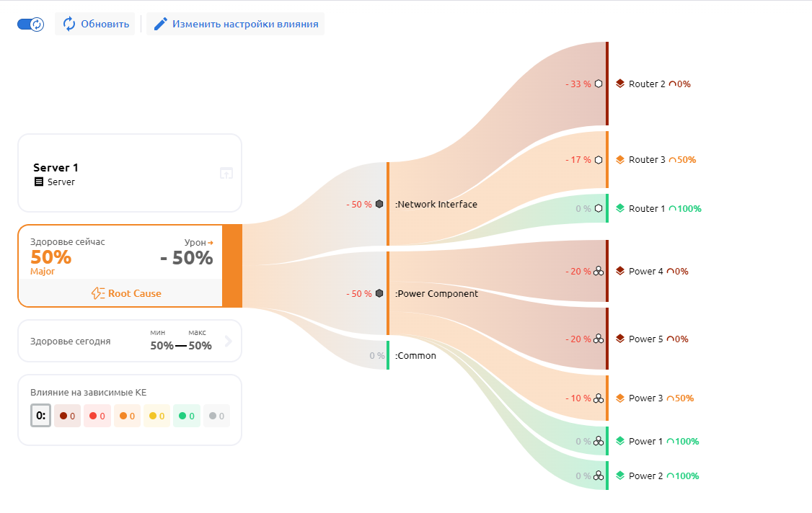The image size is (812, 513).
Task: Expand the Урон arrow in health card
Action: [x=211, y=243]
